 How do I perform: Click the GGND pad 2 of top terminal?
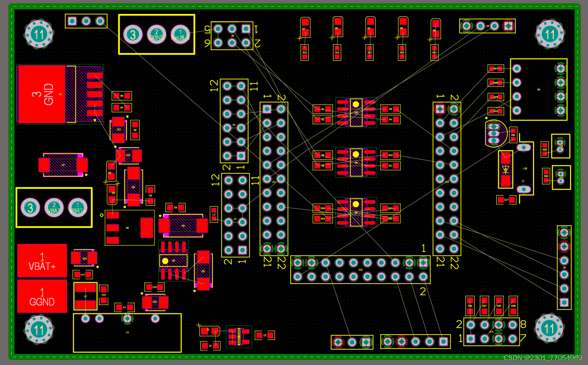[x=156, y=35]
